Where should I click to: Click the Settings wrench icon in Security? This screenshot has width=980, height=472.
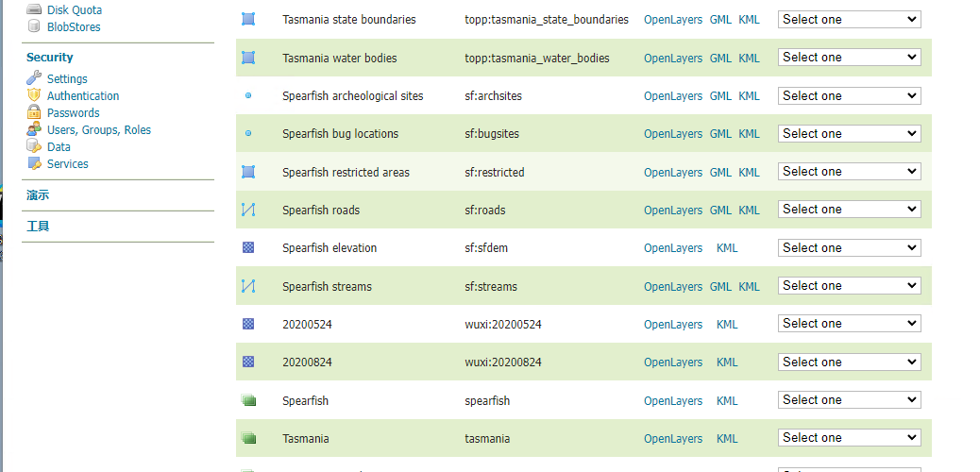click(34, 78)
